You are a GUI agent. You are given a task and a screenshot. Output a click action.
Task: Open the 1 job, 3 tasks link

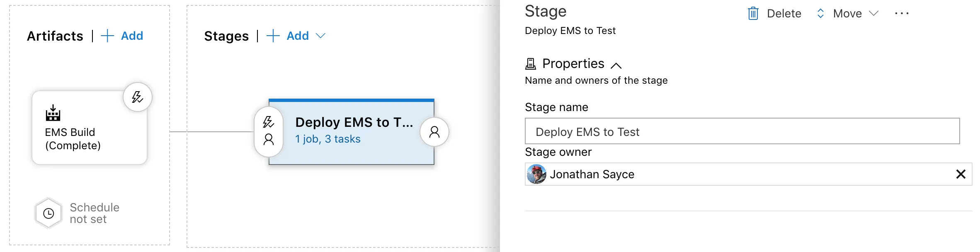(x=327, y=139)
